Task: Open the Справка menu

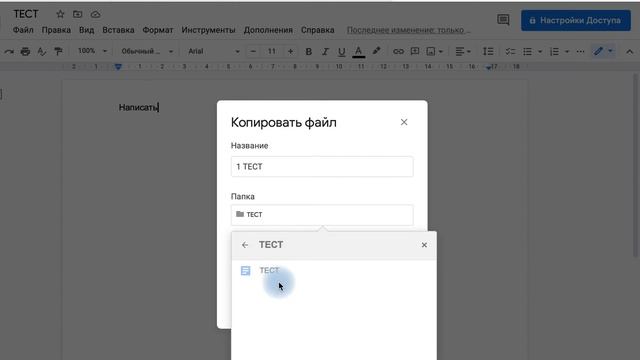Action: tap(318, 30)
